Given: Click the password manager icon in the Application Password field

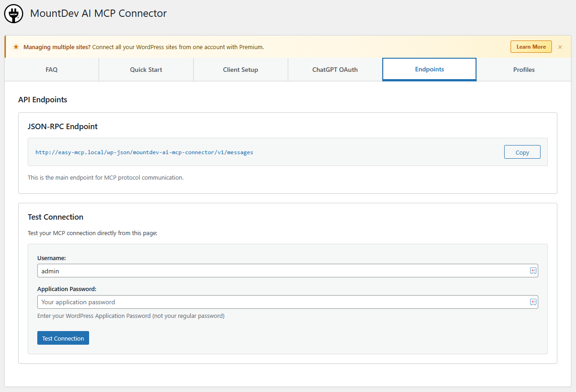Looking at the screenshot, I should pyautogui.click(x=533, y=302).
